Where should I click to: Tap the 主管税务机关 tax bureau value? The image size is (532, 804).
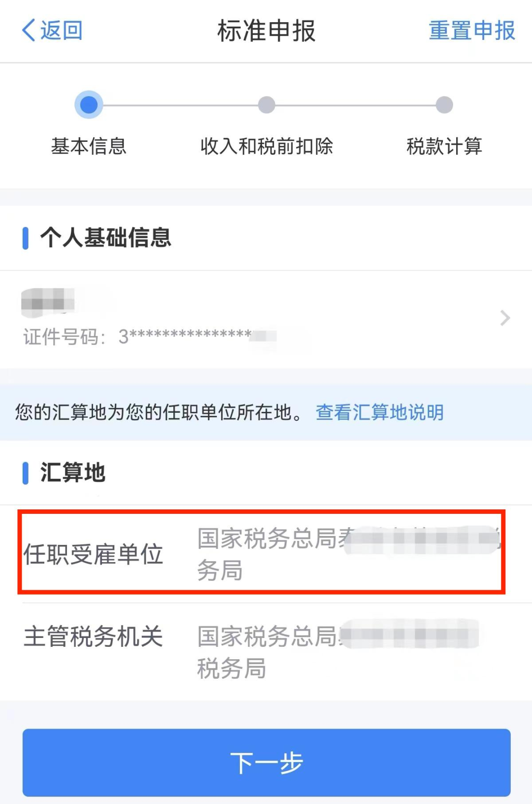[338, 652]
